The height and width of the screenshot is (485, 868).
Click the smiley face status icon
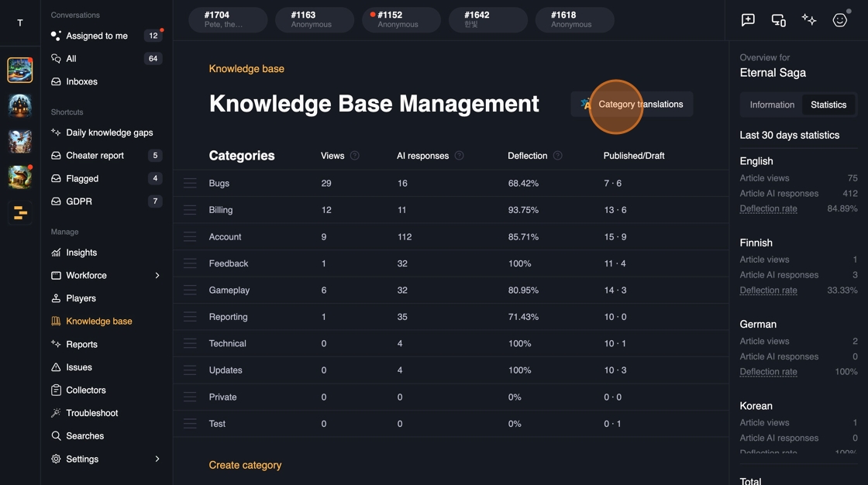point(840,20)
